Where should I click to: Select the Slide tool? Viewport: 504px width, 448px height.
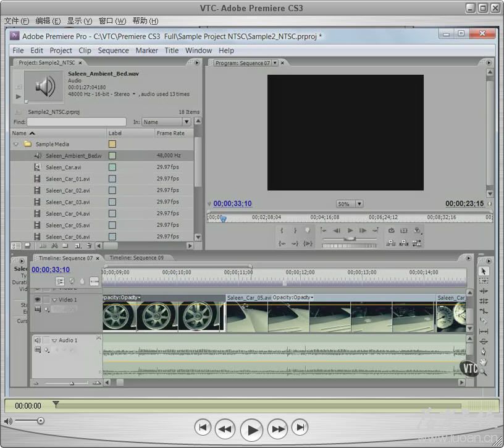pyautogui.click(x=483, y=341)
